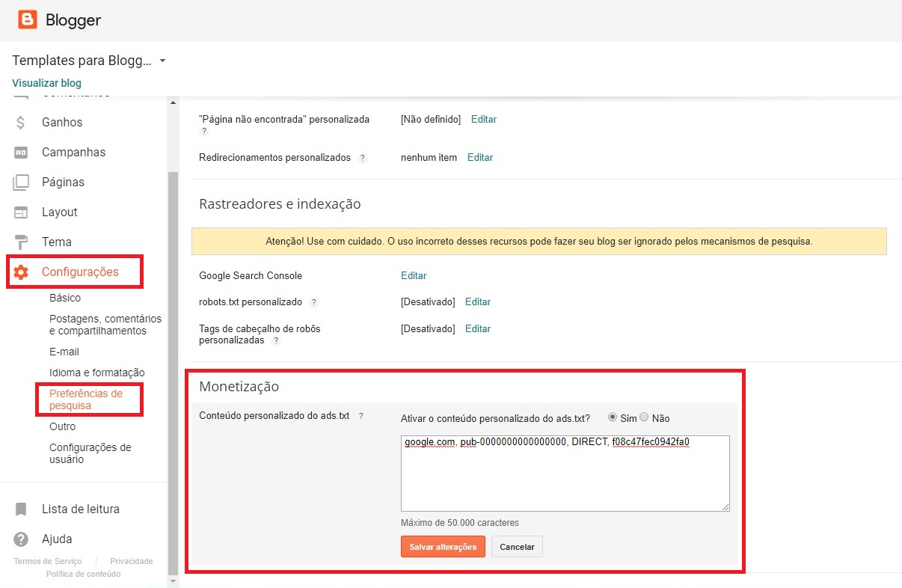Image resolution: width=902 pixels, height=588 pixels.
Task: Open Privacidade footer link
Action: coord(131,561)
